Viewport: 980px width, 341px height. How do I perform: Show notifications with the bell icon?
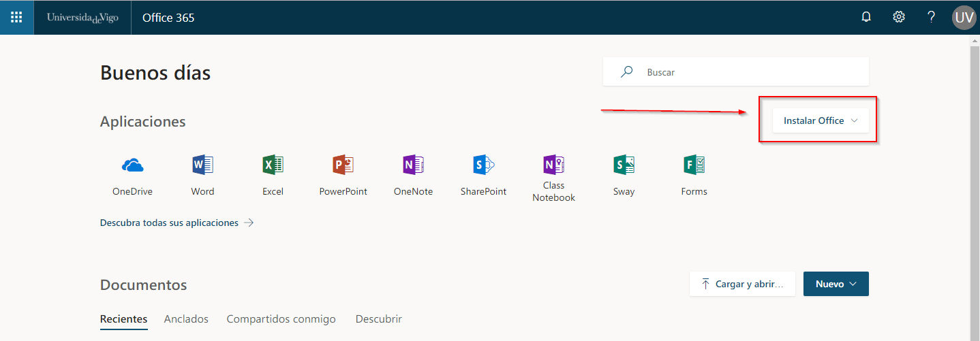pyautogui.click(x=866, y=17)
